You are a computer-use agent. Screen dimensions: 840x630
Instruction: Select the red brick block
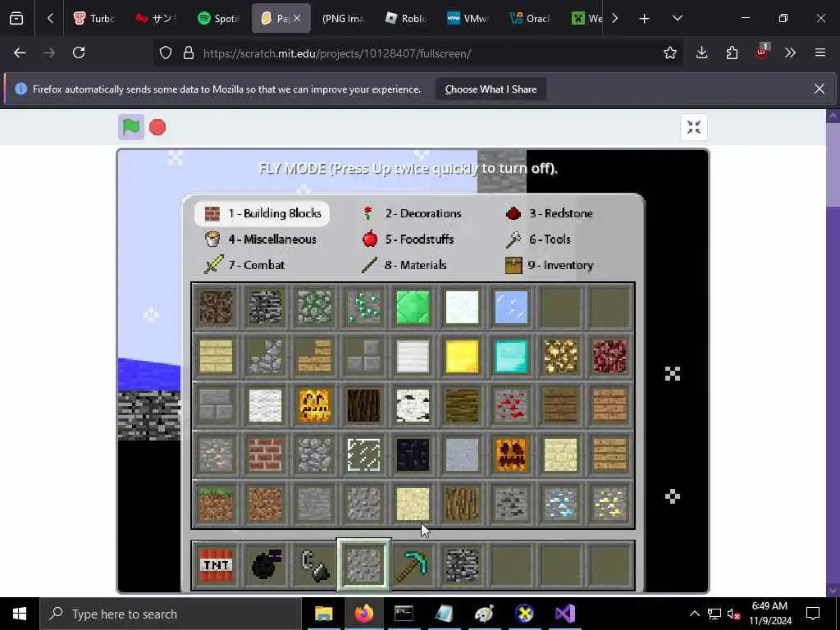pyautogui.click(x=265, y=454)
